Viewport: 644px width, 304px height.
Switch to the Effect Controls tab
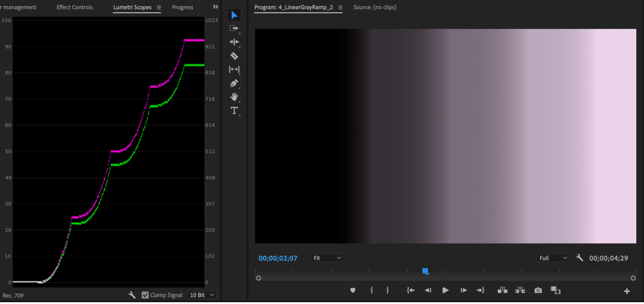74,7
